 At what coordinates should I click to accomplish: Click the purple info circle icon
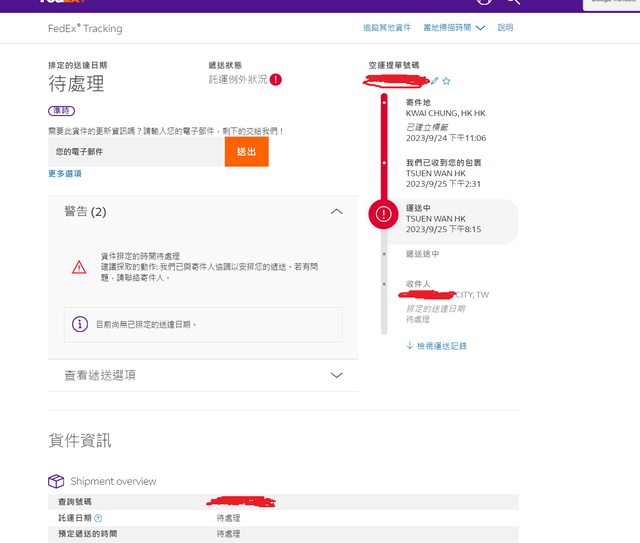click(x=79, y=324)
